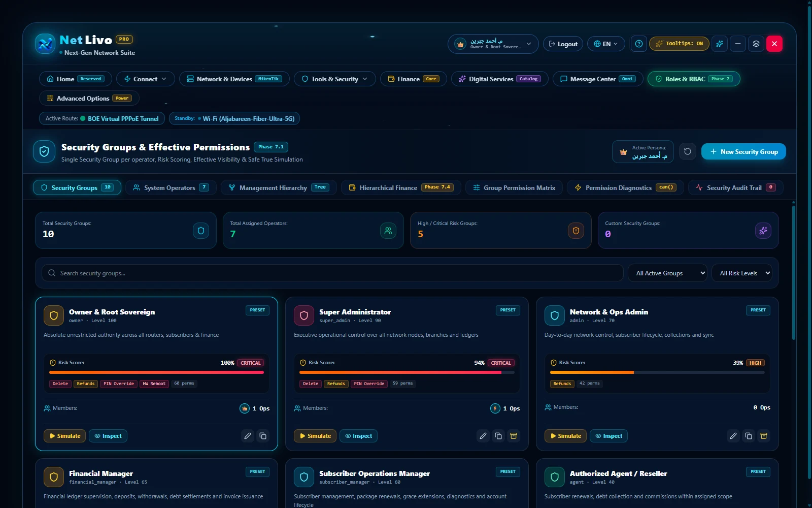
Task: Open Network & Devices section
Action: pos(234,79)
